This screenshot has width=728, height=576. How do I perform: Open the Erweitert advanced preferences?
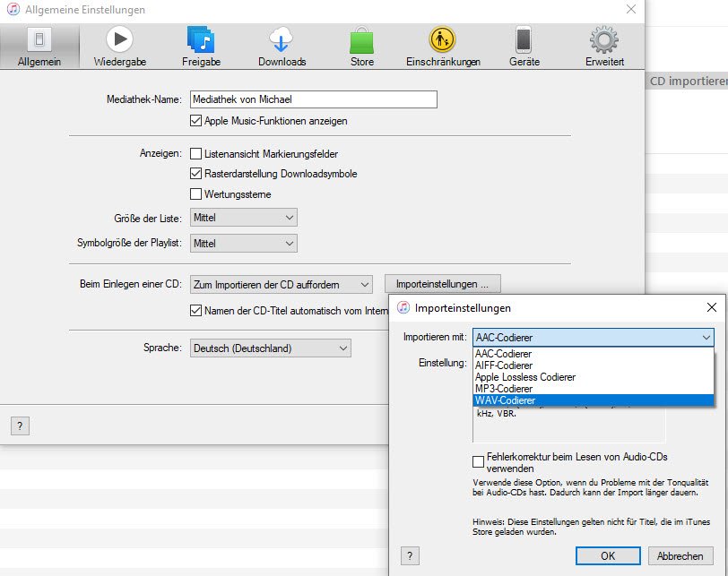coord(604,47)
